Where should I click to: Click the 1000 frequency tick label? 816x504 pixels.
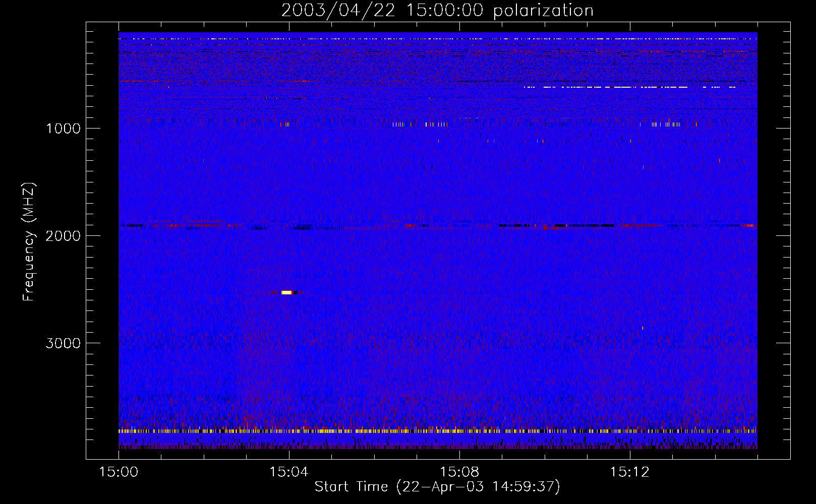click(63, 129)
